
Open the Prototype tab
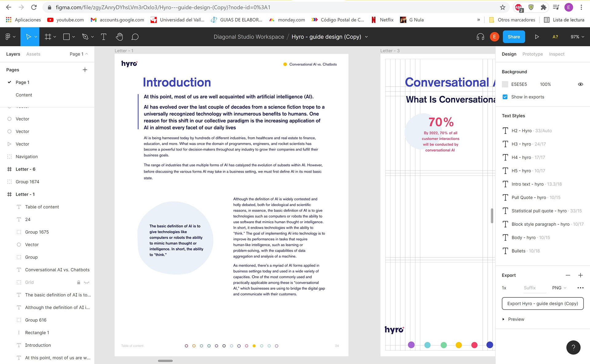[x=533, y=54]
